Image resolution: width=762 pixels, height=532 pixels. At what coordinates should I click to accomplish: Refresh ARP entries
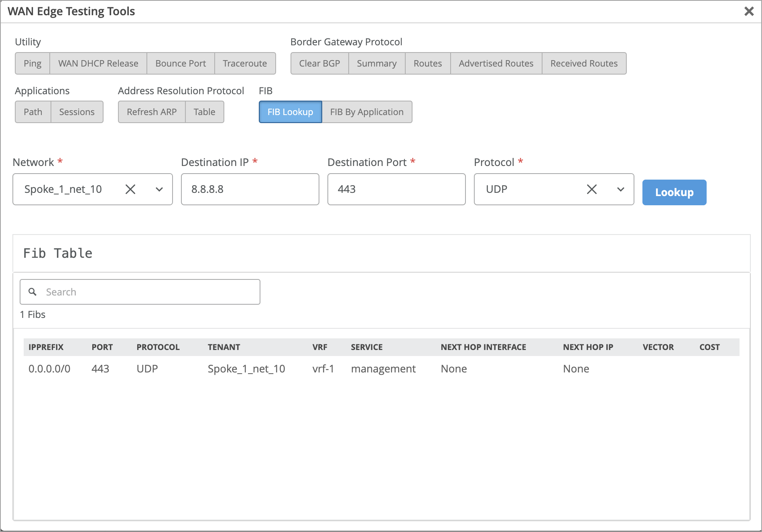[151, 112]
